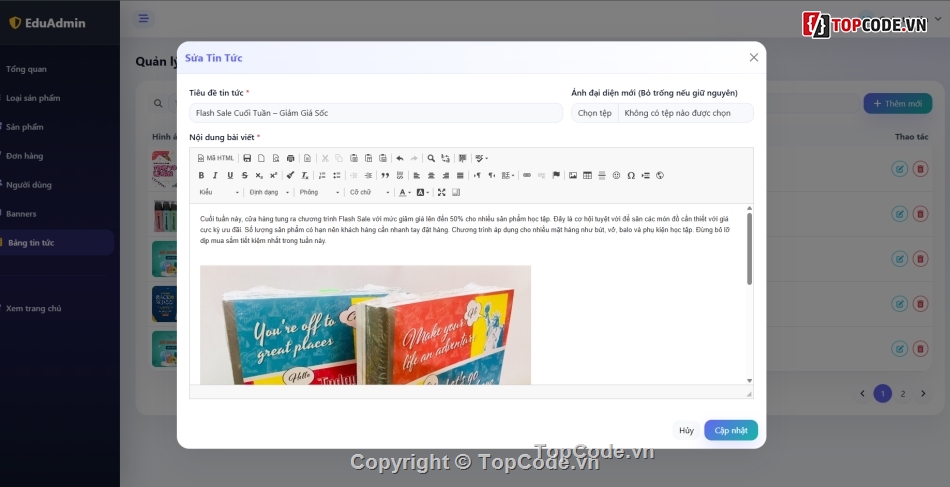The image size is (950, 487).
Task: Click Paste from Word icon
Action: [x=383, y=158]
